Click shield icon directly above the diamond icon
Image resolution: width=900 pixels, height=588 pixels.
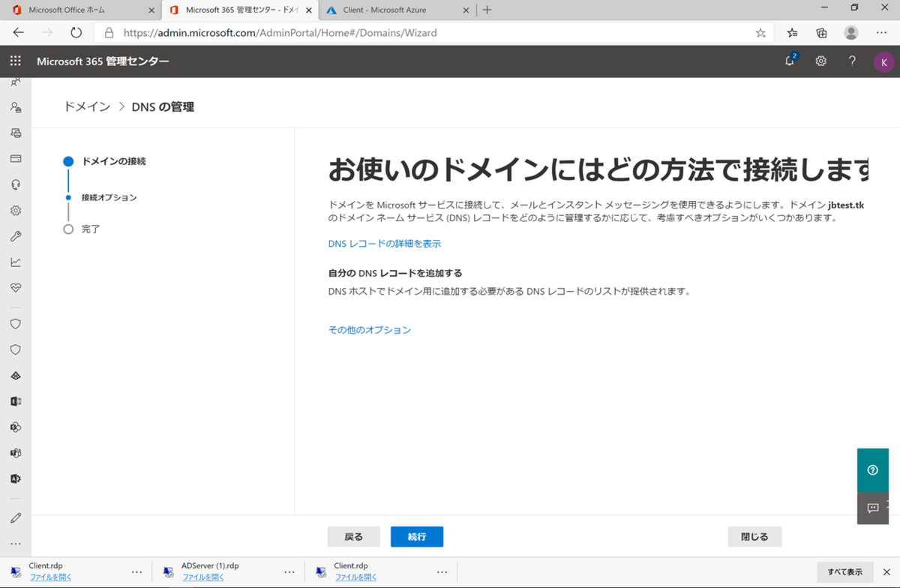click(16, 349)
